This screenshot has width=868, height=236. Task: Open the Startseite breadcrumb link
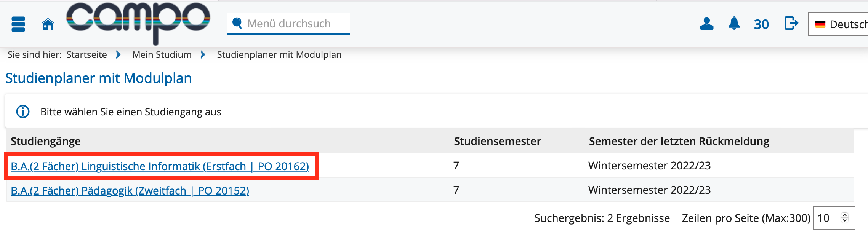[86, 55]
